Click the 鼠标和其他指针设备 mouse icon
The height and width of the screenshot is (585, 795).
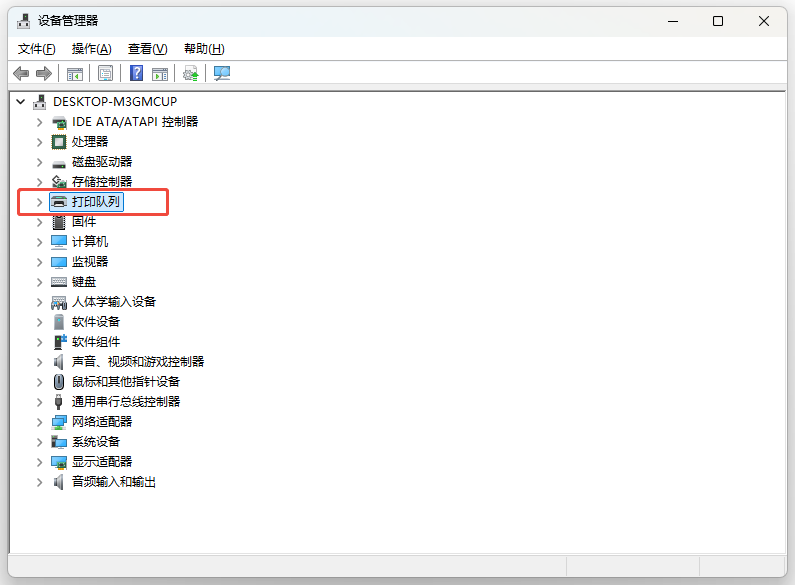pos(59,382)
